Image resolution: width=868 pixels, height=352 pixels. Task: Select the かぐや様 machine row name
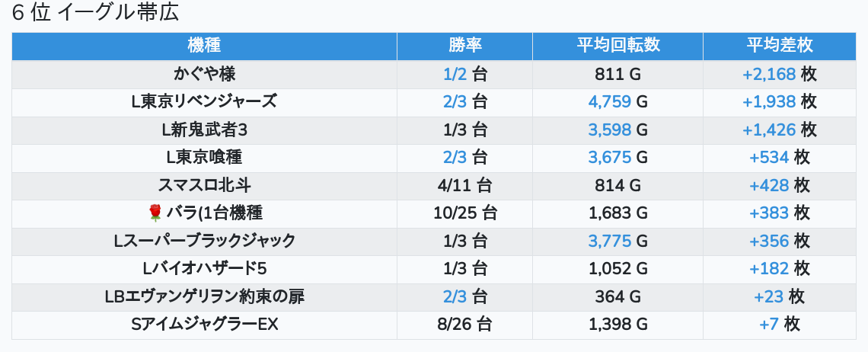point(204,74)
